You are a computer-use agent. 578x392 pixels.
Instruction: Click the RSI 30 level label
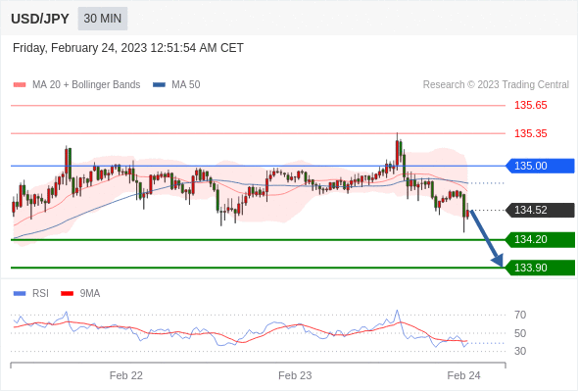(x=520, y=351)
